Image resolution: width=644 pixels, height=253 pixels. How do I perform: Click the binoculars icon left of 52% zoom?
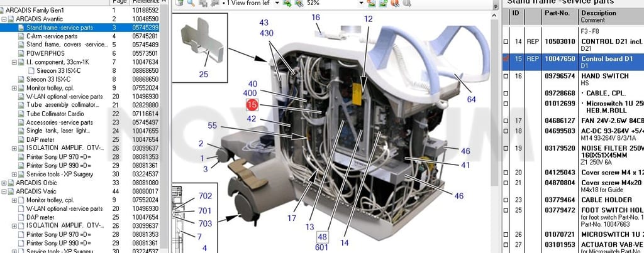[299, 3]
